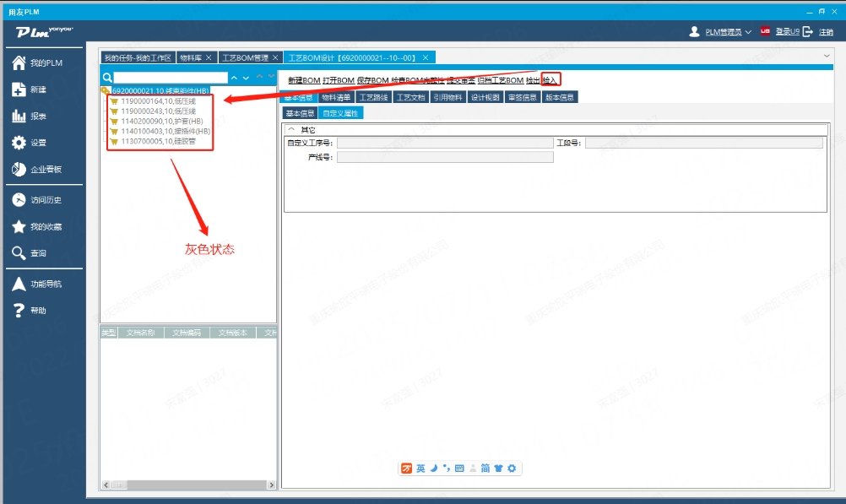Jump to previous search result arrow
This screenshot has width=846, height=504.
(x=234, y=78)
